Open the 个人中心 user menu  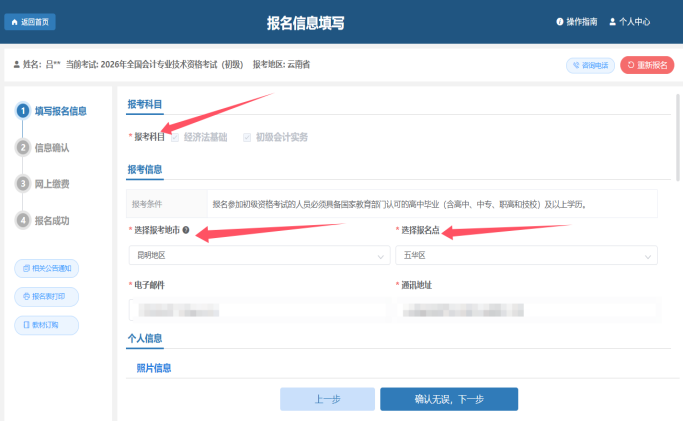pos(629,21)
